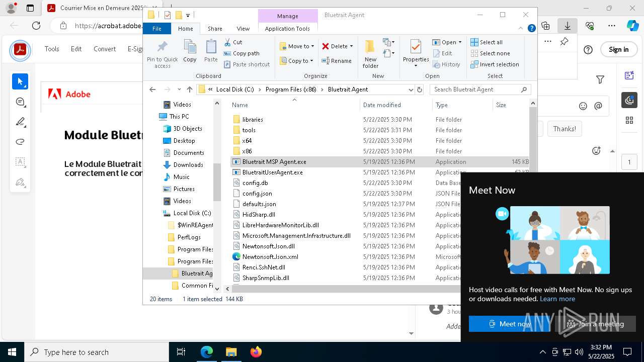Click Invert selection in the ribbon
The height and width of the screenshot is (362, 644).
pos(495,64)
